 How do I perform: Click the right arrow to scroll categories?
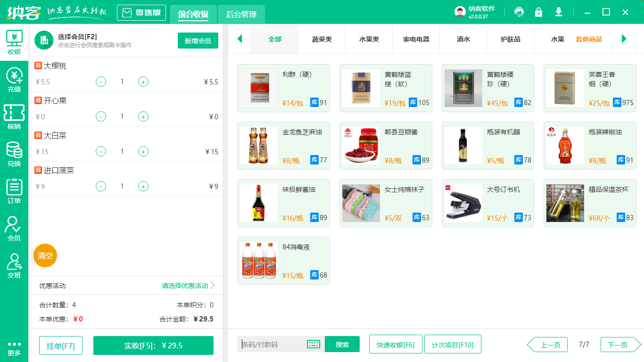click(x=625, y=39)
